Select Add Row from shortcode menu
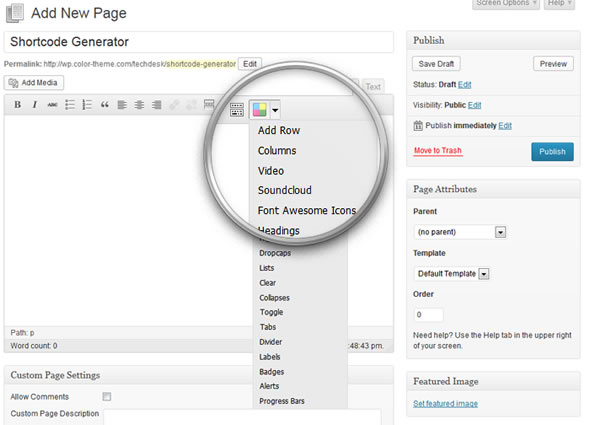 [279, 130]
